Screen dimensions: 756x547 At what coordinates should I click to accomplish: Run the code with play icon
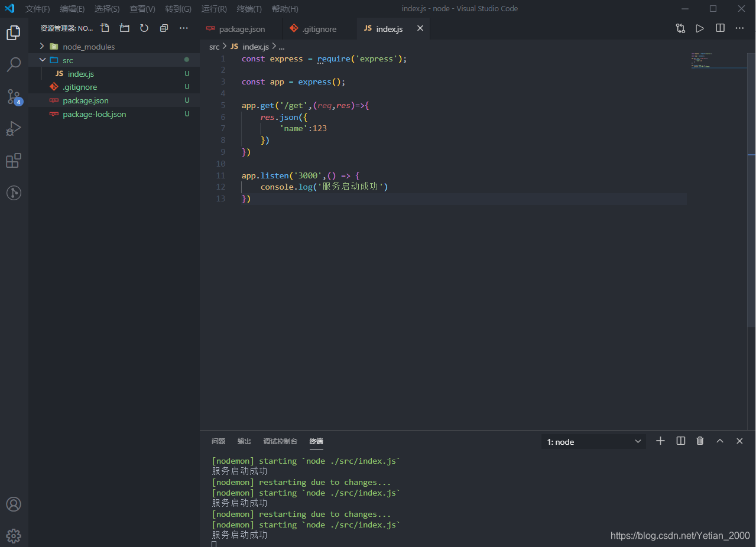[700, 28]
